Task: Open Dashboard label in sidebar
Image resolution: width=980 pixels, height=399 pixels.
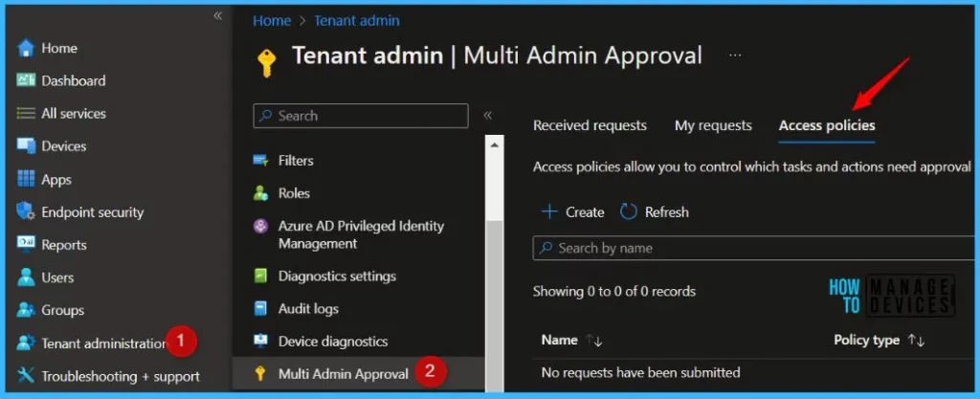Action: (73, 80)
